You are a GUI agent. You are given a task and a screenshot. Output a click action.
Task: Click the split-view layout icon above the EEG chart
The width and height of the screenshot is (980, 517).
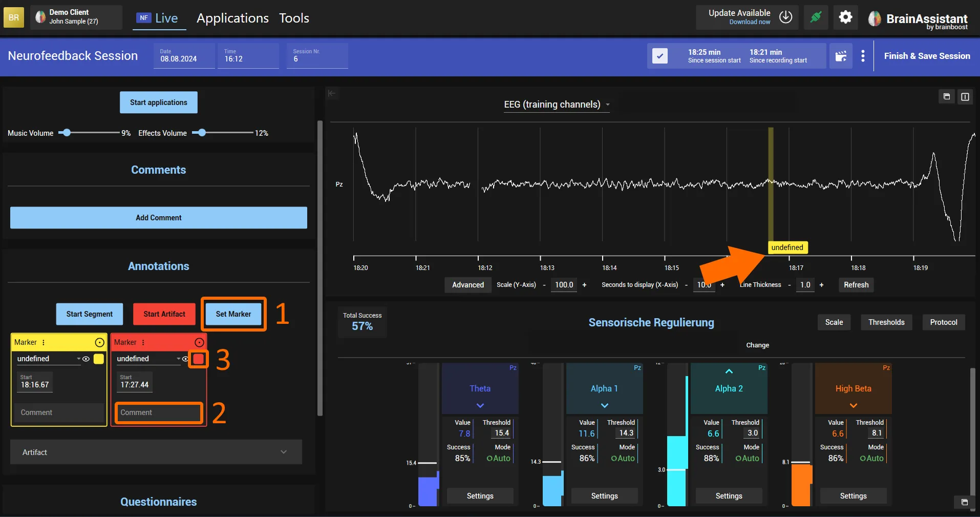point(965,97)
